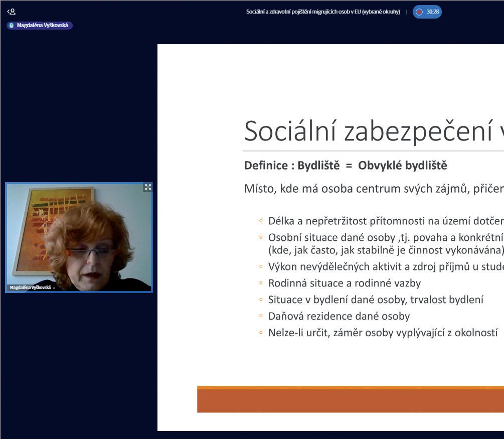Click the 'Definice : Bydliště' line
This screenshot has width=504, height=439.
point(346,165)
